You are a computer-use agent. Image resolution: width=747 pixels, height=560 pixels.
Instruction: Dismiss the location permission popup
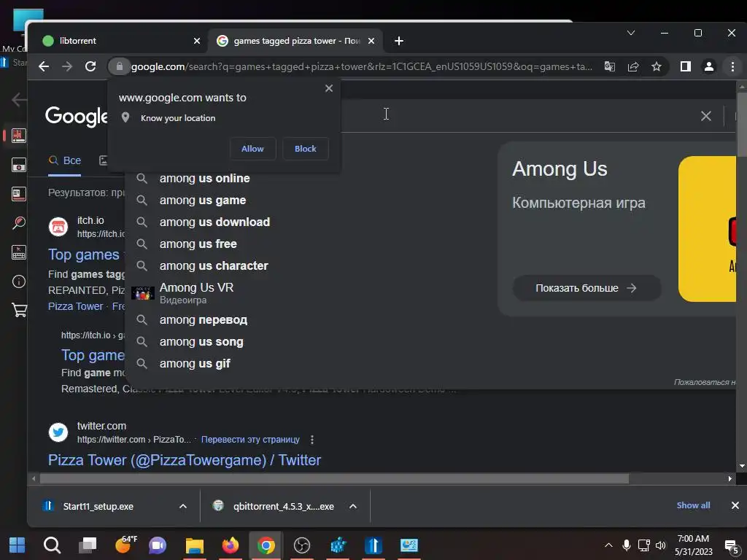(329, 88)
